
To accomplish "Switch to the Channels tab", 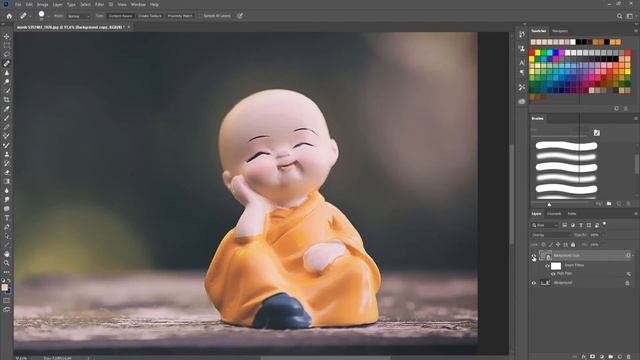I will coord(554,213).
